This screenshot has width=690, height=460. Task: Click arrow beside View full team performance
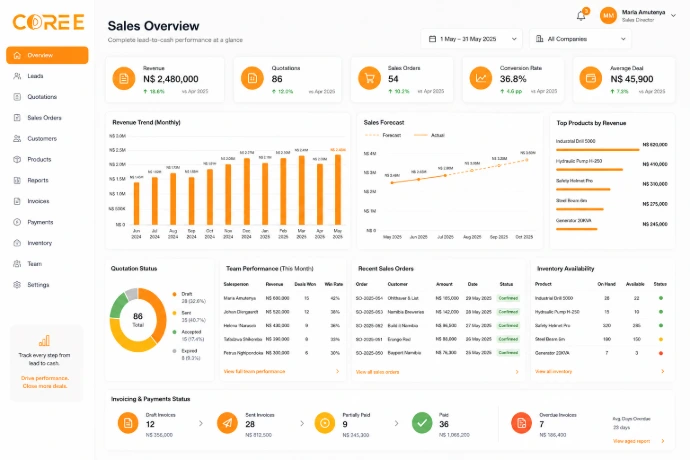[338, 372]
